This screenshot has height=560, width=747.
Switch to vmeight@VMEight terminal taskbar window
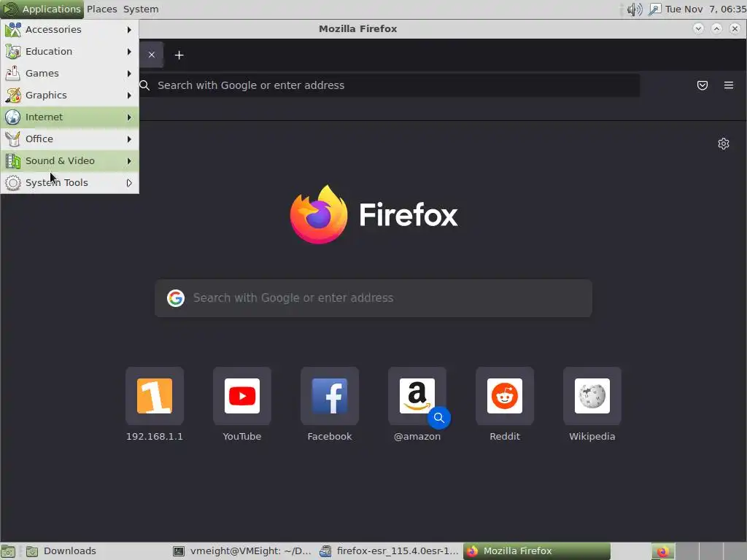(242, 551)
